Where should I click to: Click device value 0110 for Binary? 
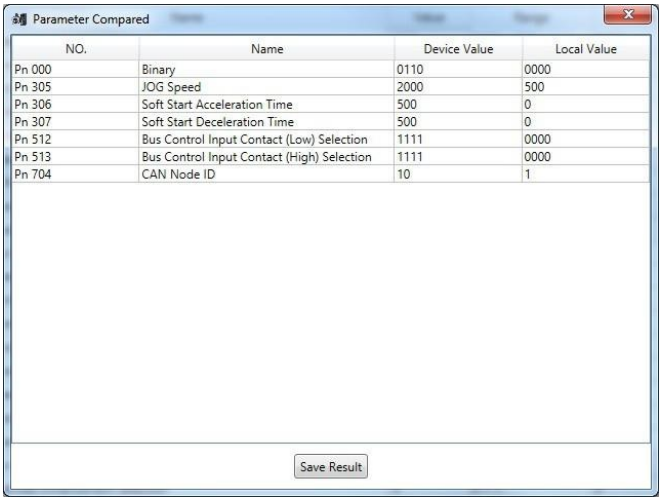coord(410,69)
